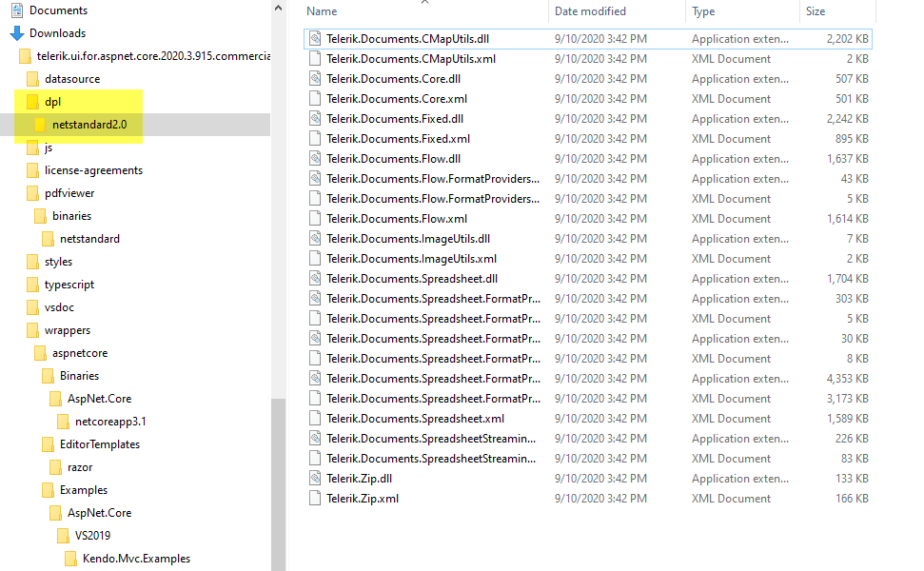Click the typescript folder icon
Screen dimensions: 924x571
coord(33,285)
